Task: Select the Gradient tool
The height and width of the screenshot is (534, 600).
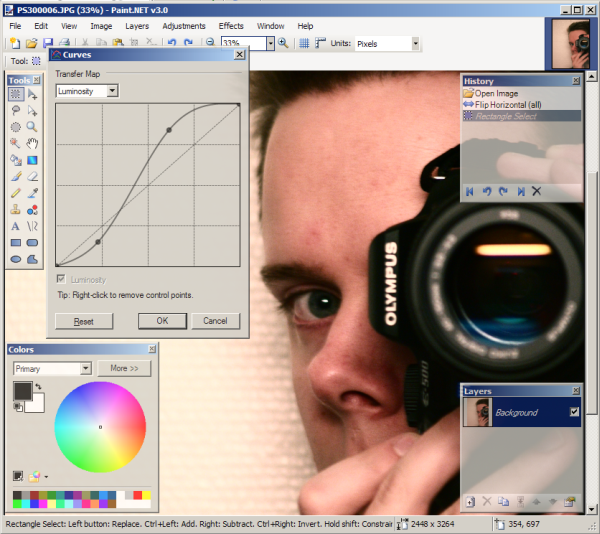Action: (33, 160)
